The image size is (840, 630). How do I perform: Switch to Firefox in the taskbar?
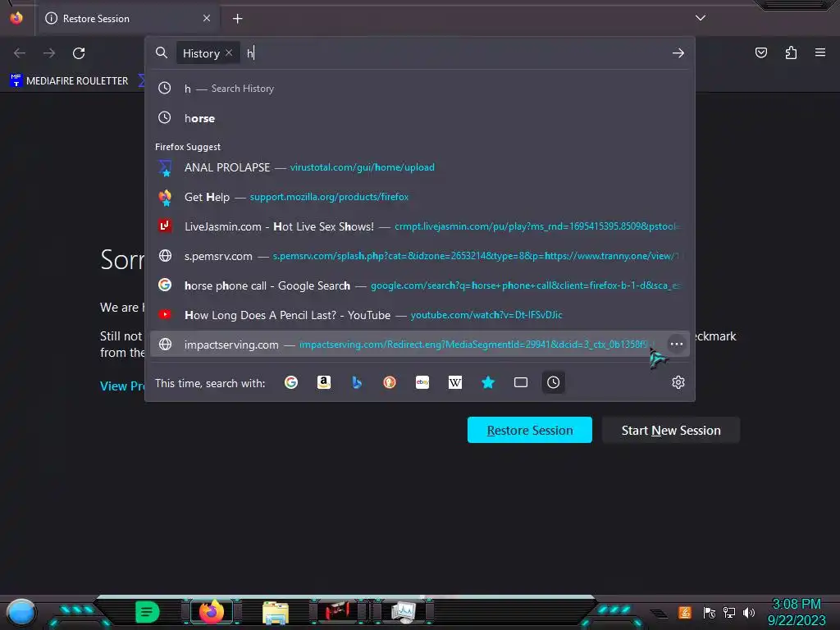pyautogui.click(x=211, y=612)
